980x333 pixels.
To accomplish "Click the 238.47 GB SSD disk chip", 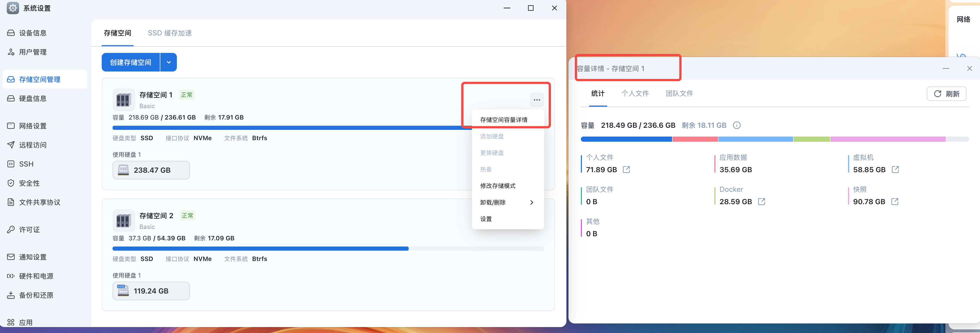I will [x=151, y=170].
